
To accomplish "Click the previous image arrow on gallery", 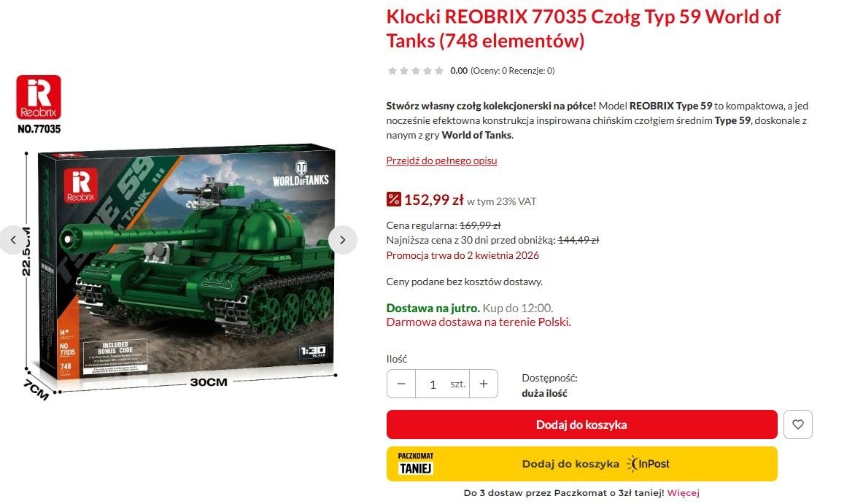I will [13, 240].
